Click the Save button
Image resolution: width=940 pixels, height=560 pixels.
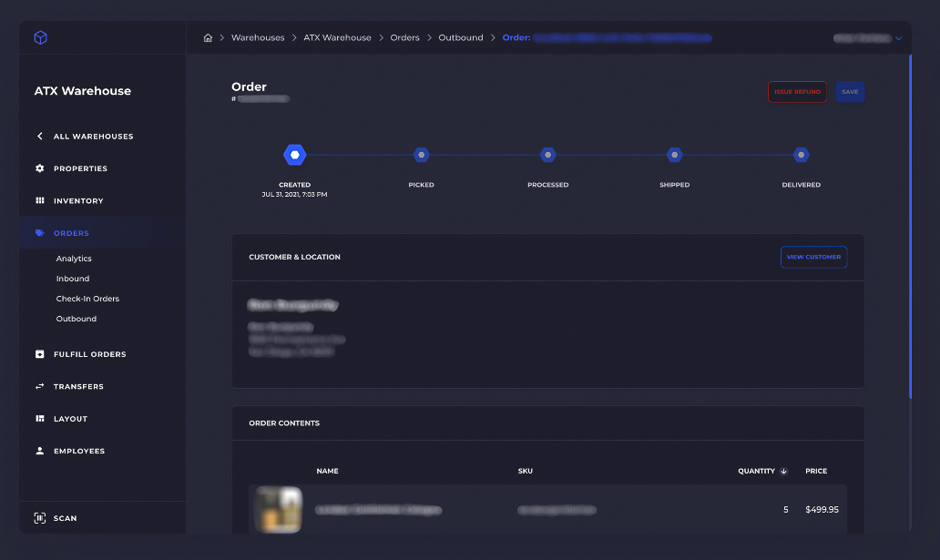tap(850, 92)
